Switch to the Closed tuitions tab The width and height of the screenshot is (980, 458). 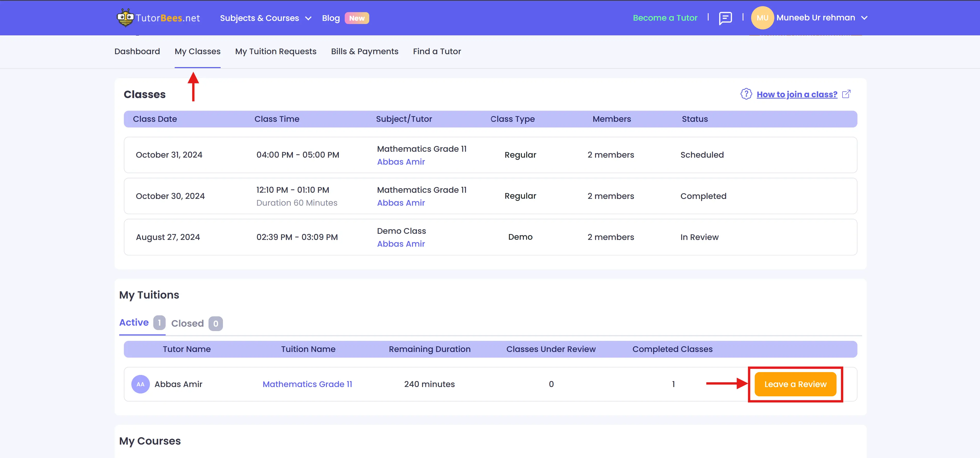tap(188, 323)
